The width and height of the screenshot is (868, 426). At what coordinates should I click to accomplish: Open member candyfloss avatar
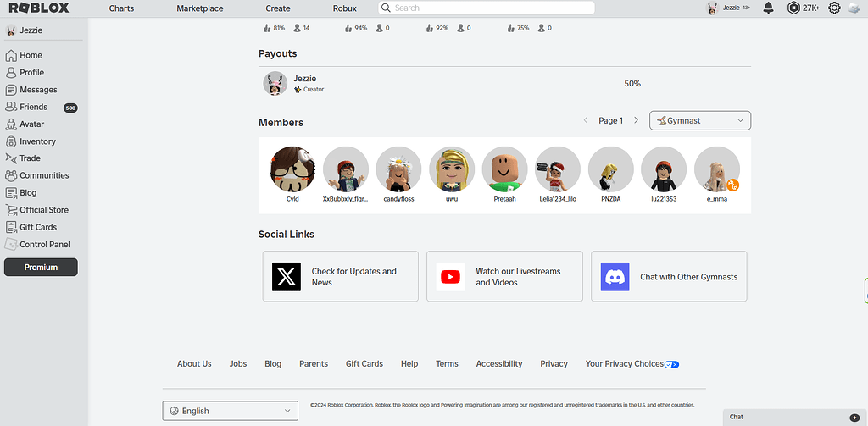coord(398,169)
